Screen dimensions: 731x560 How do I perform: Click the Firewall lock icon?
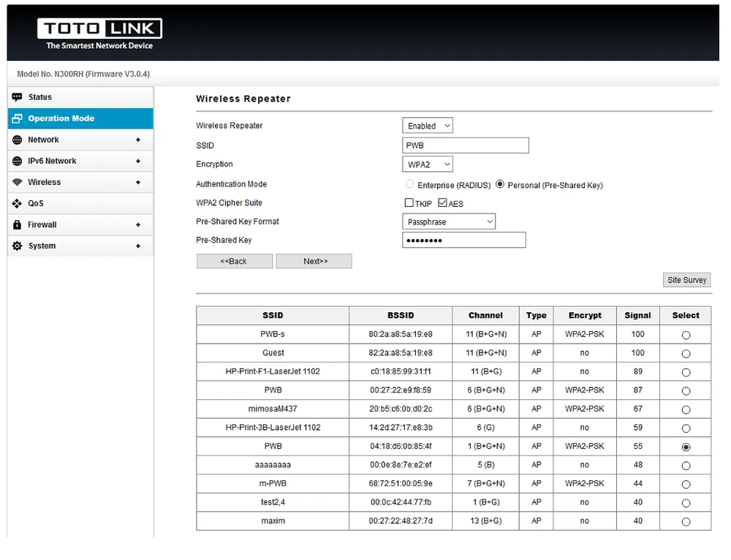(x=18, y=224)
